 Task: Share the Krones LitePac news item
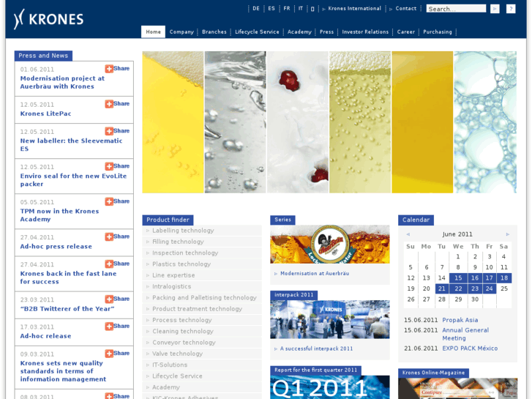117,104
